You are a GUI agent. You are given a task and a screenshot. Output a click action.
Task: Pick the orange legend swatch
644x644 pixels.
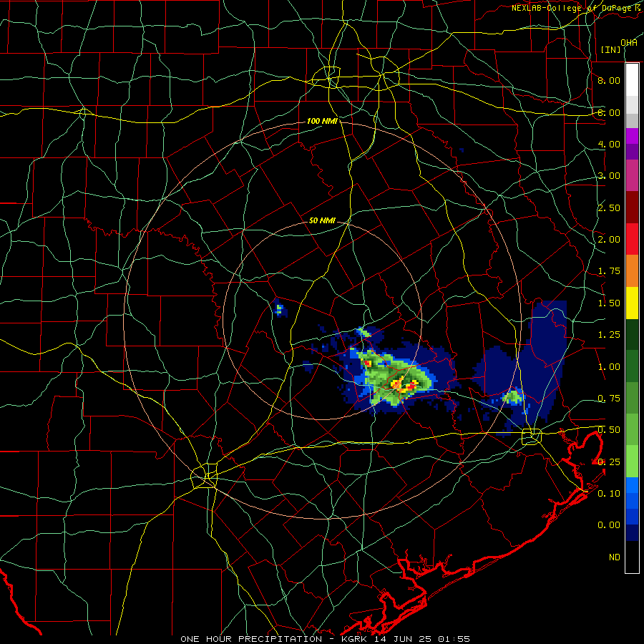[632, 271]
